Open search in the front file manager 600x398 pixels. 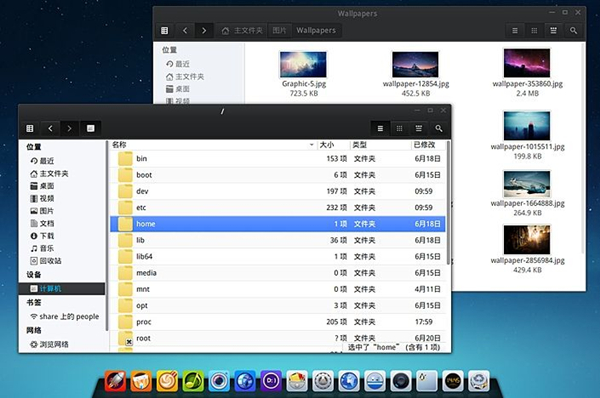pos(439,129)
